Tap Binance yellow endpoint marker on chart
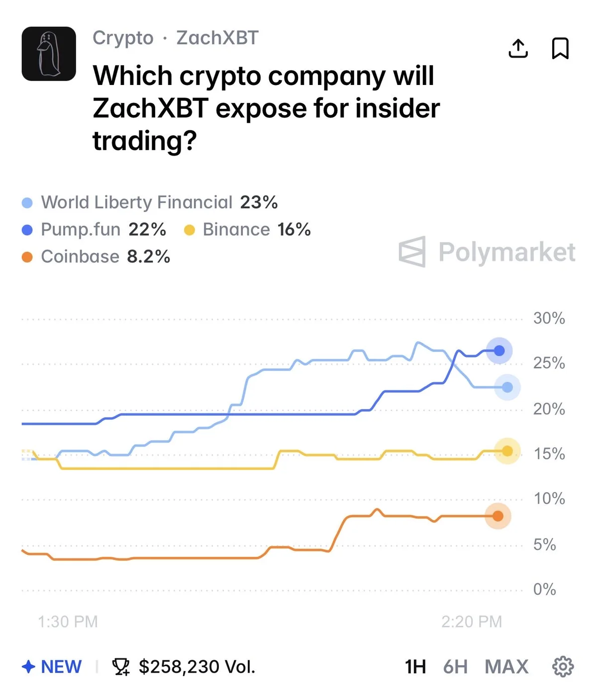 coord(507,451)
